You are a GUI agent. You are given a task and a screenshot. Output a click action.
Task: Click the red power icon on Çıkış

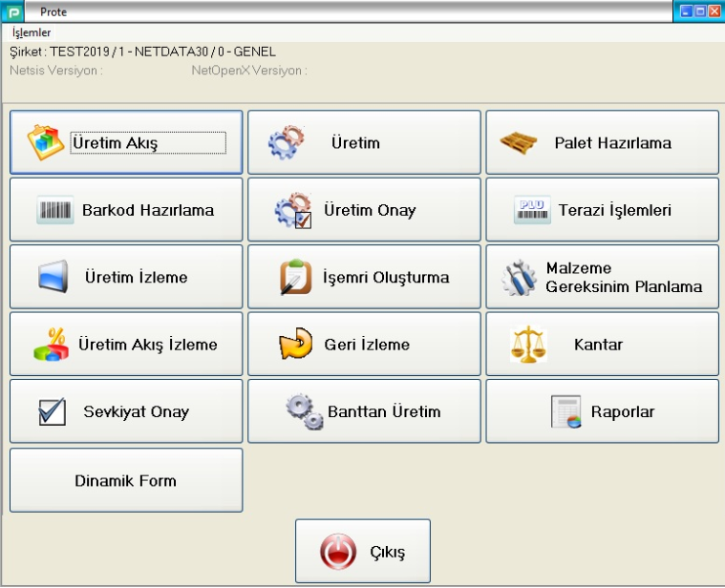coord(335,553)
